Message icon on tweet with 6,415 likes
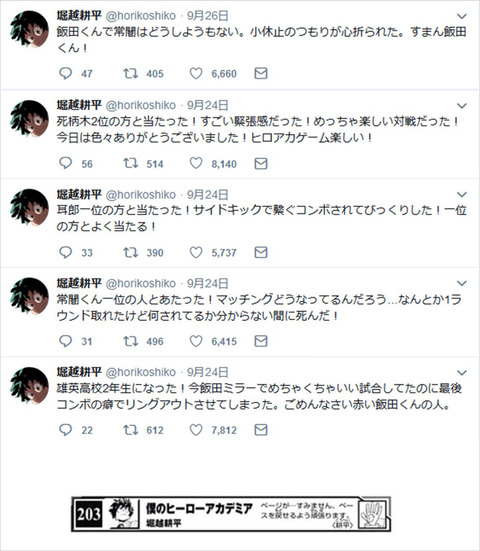 261,341
